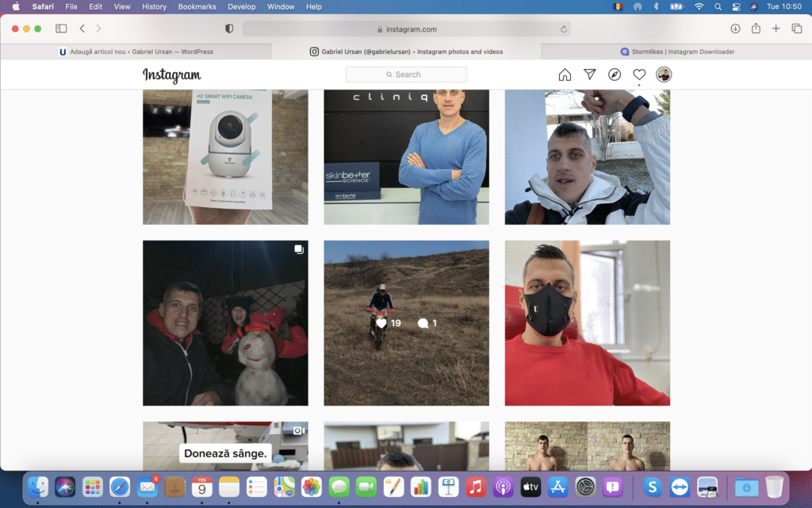Open the View menu
Screen dimensions: 812x508
(x=121, y=6)
